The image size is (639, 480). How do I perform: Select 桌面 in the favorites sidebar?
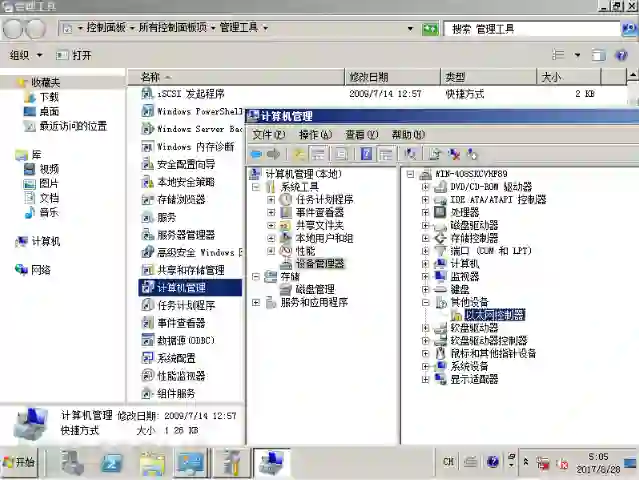(49, 111)
